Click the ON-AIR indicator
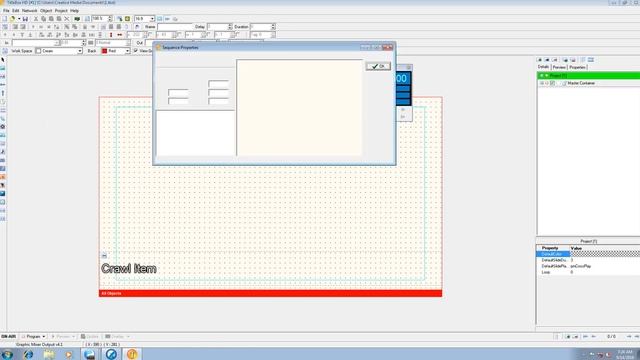Screen dimensions: 640x360 click(x=9, y=337)
